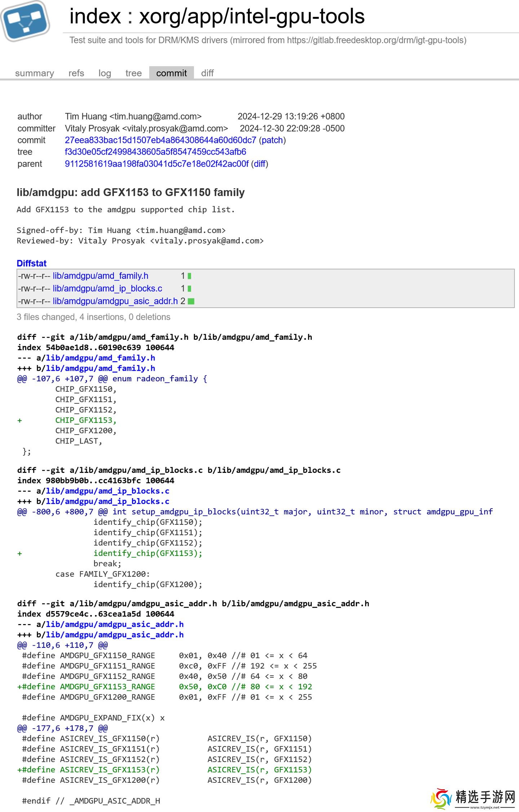Viewport: 519px width, 812px height.
Task: Open lib/amdgpu/amd_family.h in diffstat
Action: [101, 276]
